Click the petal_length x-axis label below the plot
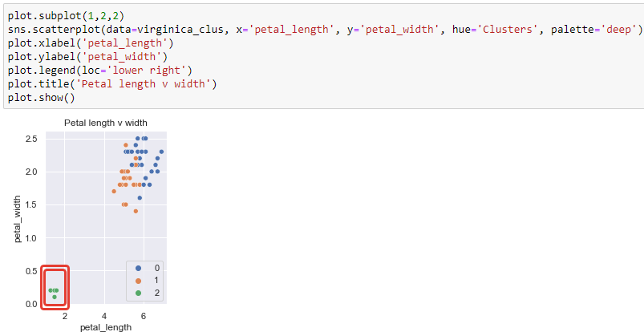 point(104,328)
